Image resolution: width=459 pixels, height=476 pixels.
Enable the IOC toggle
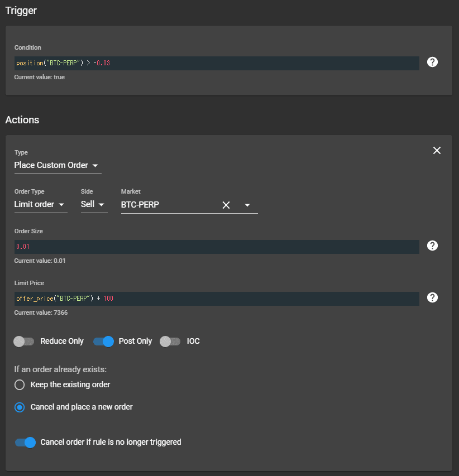170,341
